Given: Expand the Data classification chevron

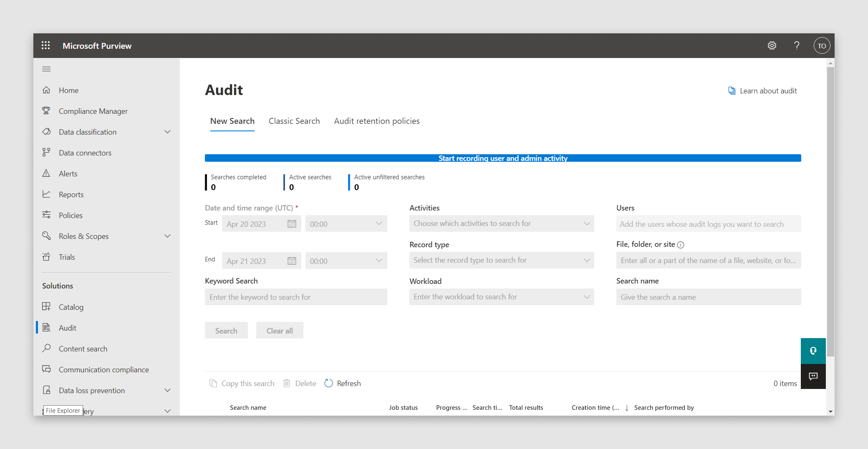Looking at the screenshot, I should point(168,132).
